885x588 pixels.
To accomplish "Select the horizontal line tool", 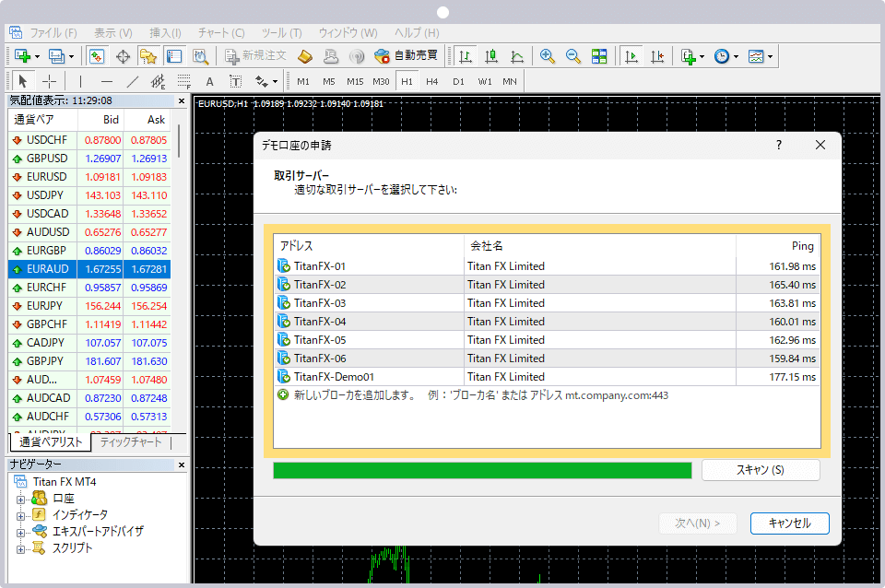I will [106, 81].
